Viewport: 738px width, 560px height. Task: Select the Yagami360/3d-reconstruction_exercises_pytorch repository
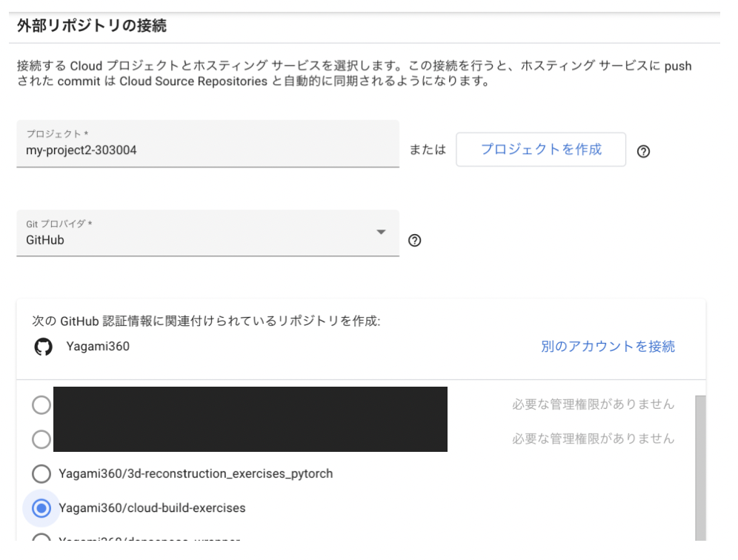[x=41, y=474]
